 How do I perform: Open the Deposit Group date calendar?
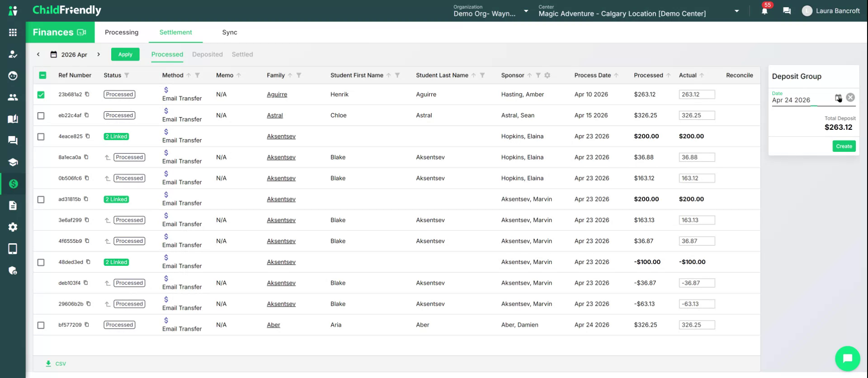[838, 98]
